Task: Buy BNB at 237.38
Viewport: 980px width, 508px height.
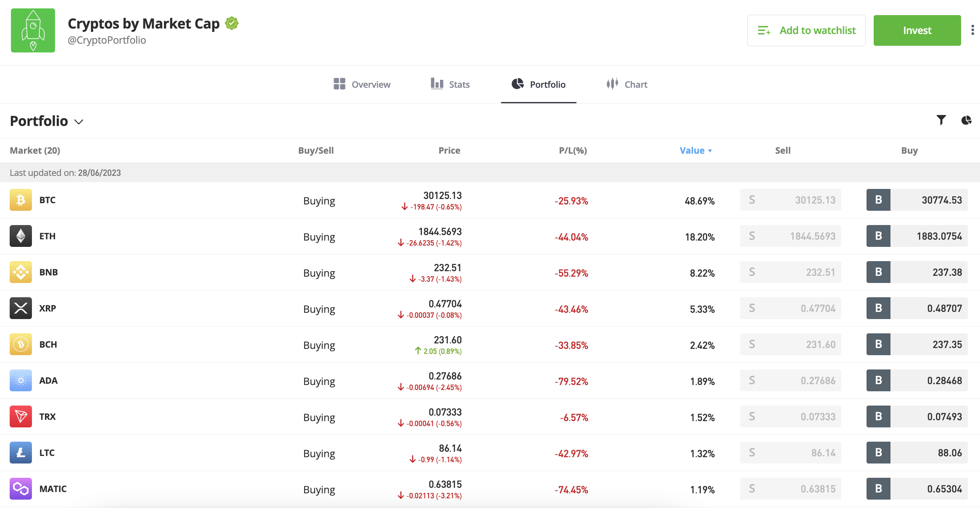Action: (x=917, y=272)
